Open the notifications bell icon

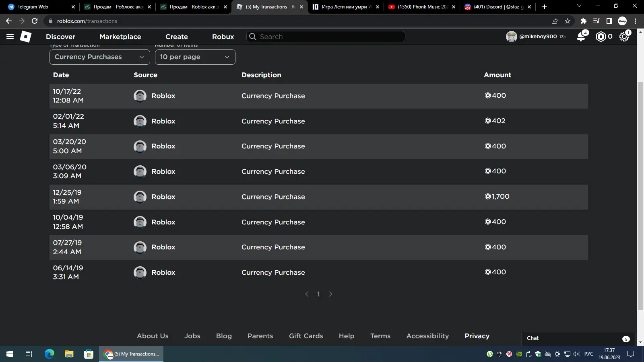tap(581, 37)
